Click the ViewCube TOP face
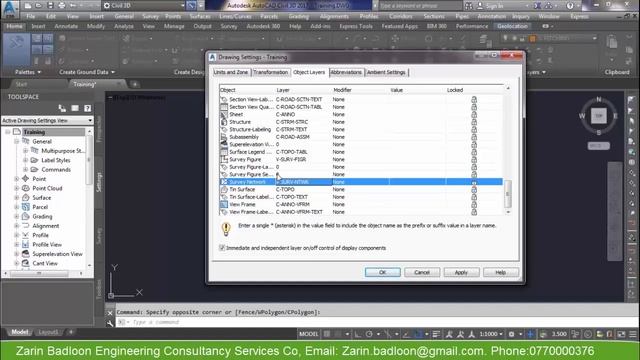Image resolution: width=640 pixels, height=360 pixels. coord(599,116)
